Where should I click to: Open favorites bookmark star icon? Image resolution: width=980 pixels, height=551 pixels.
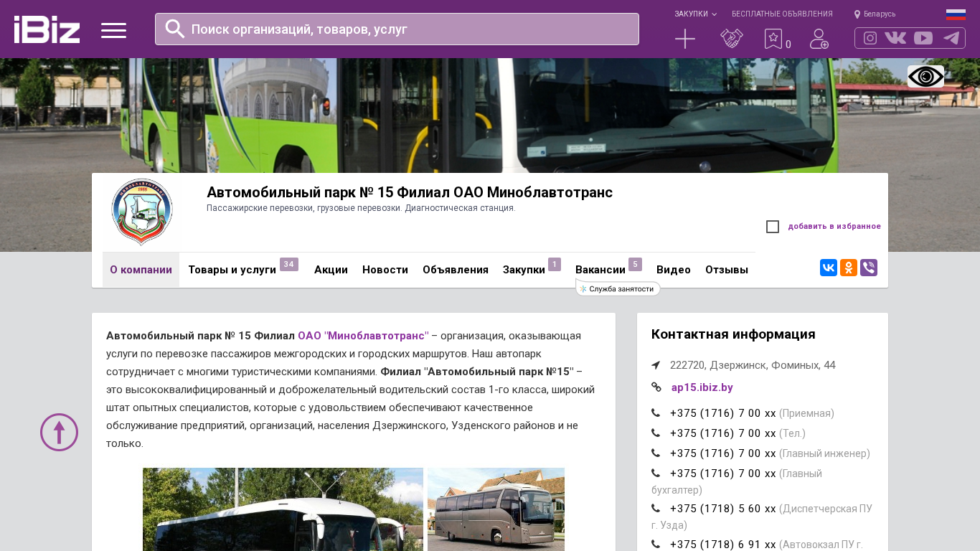click(x=773, y=39)
